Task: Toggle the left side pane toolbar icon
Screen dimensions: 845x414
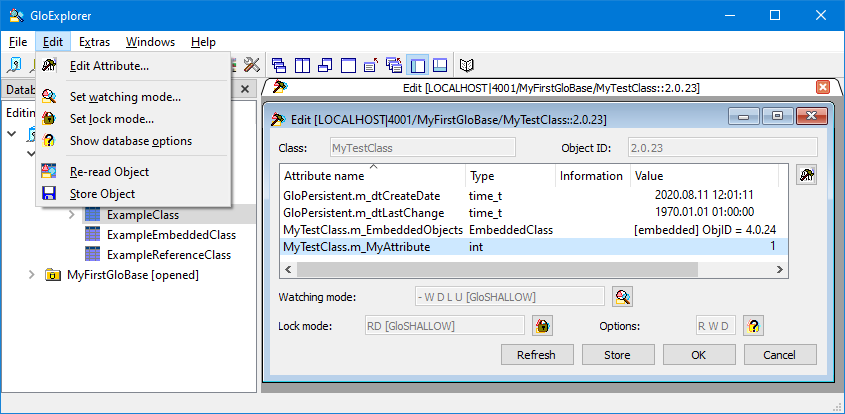Action: coord(418,66)
